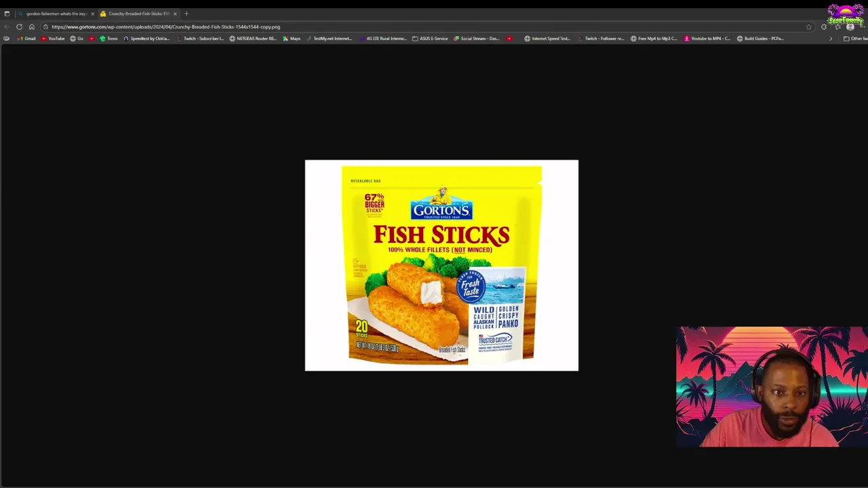Open the Other favorites folder

point(855,39)
